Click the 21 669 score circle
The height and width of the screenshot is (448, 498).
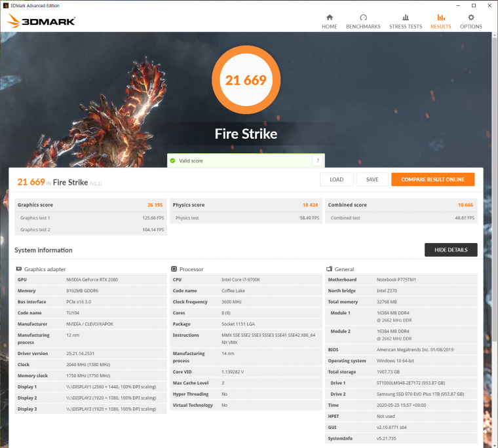(246, 80)
